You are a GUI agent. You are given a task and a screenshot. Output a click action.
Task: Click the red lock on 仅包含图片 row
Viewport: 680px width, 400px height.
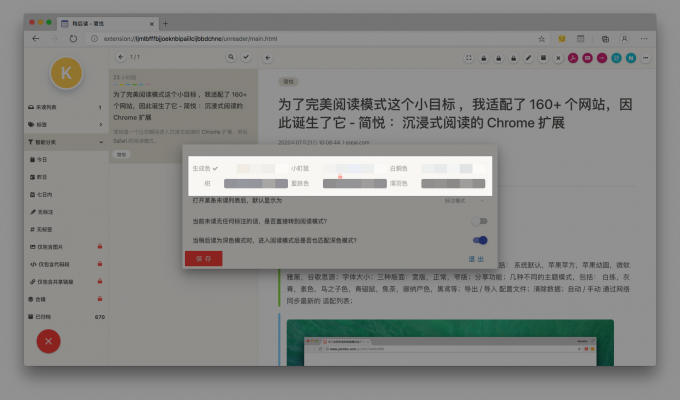coord(100,246)
